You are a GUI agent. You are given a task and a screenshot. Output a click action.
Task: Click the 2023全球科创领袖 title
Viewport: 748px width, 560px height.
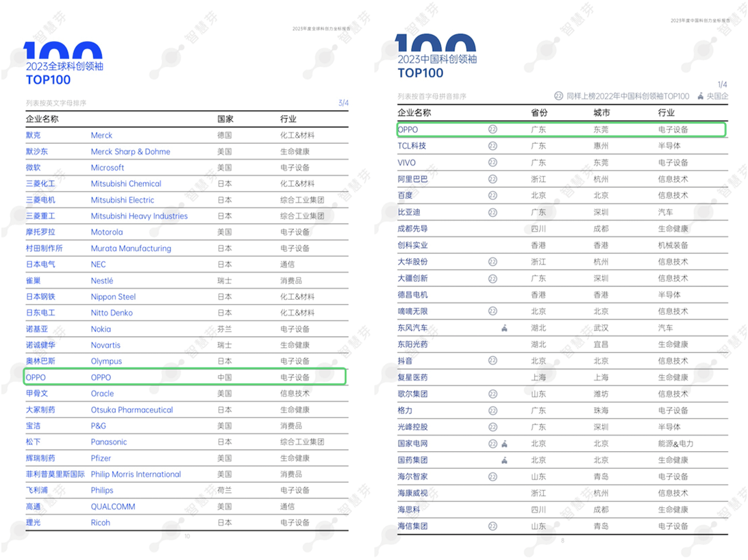[x=64, y=66]
